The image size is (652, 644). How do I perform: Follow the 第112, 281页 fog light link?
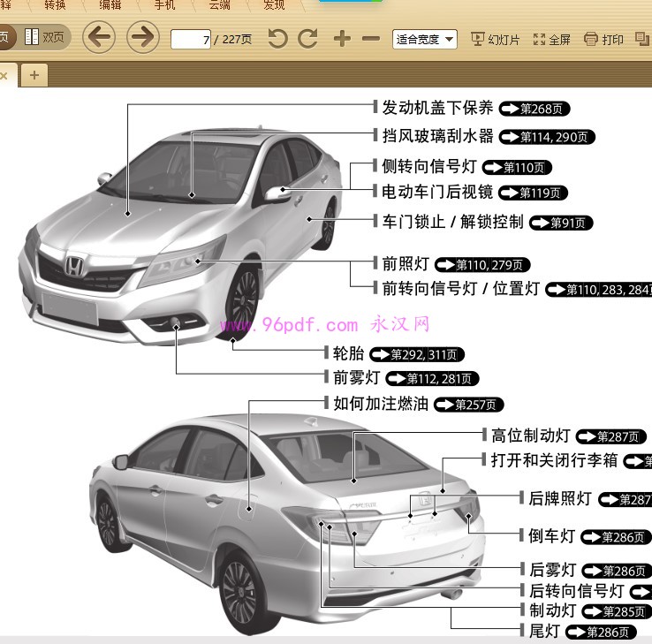click(x=432, y=379)
